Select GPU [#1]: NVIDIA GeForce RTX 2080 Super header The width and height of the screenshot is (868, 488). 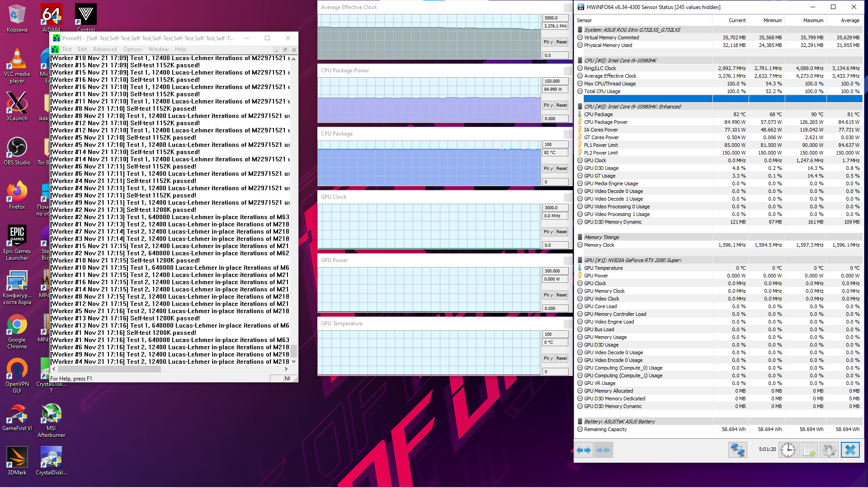pyautogui.click(x=719, y=260)
